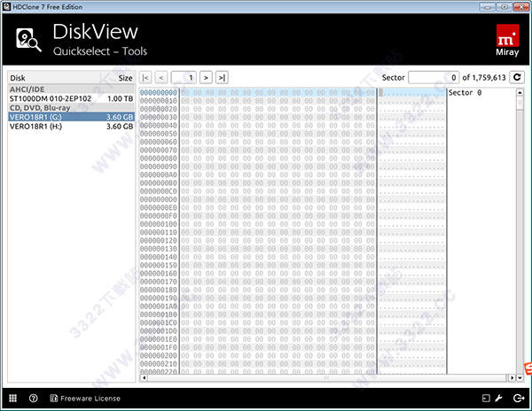Jump to the last sector page
Image resolution: width=532 pixels, height=411 pixels.
pos(222,78)
